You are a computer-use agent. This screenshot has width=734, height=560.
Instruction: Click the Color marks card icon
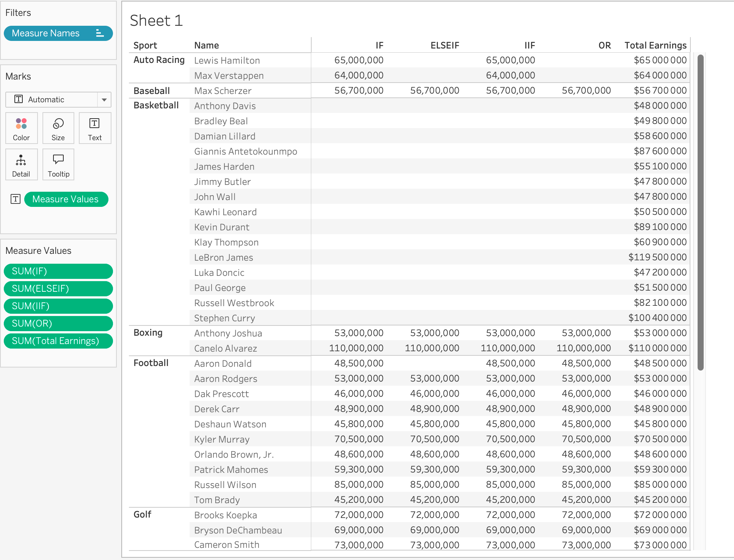(x=21, y=124)
